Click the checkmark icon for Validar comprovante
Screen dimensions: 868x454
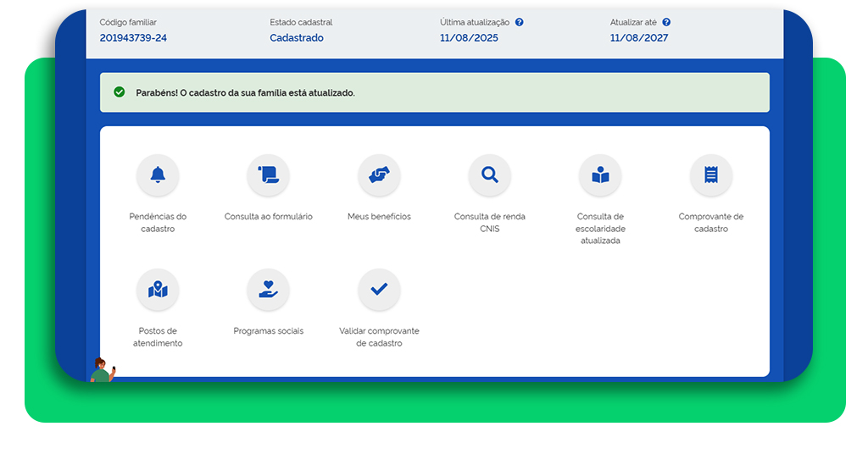(x=379, y=290)
